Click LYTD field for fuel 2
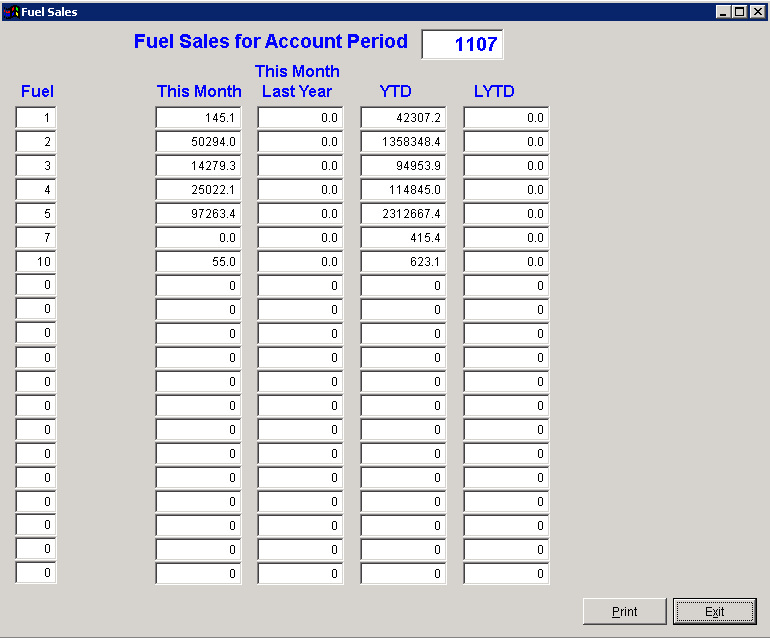 pyautogui.click(x=506, y=142)
